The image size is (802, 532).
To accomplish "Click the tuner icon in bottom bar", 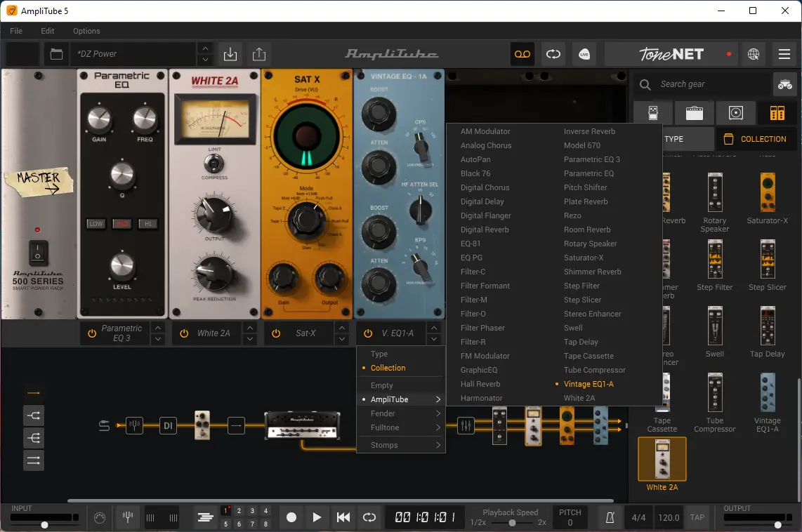I will (x=127, y=517).
